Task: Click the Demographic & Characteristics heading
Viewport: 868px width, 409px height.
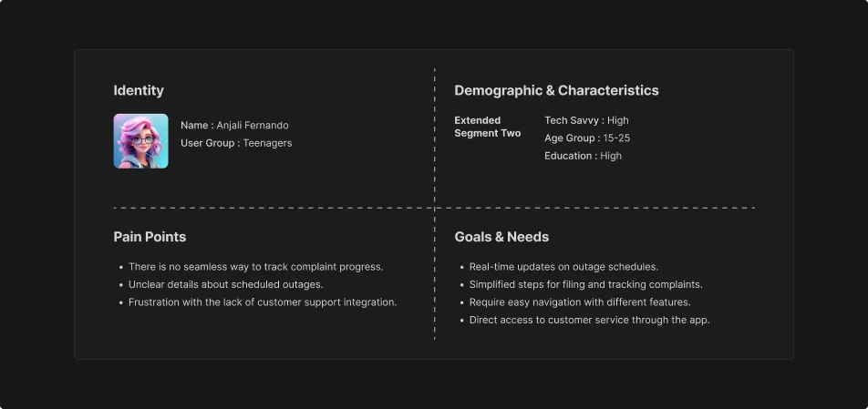Action: [556, 90]
